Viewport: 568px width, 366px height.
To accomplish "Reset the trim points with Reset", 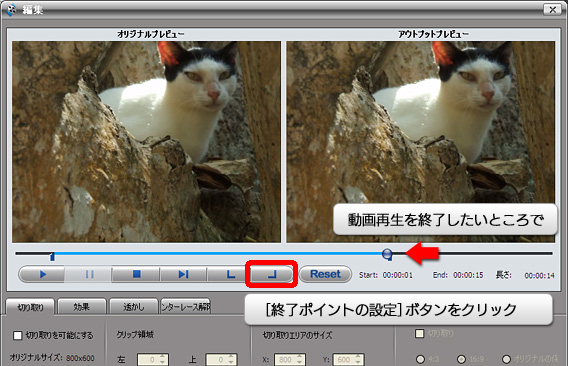I will [325, 274].
